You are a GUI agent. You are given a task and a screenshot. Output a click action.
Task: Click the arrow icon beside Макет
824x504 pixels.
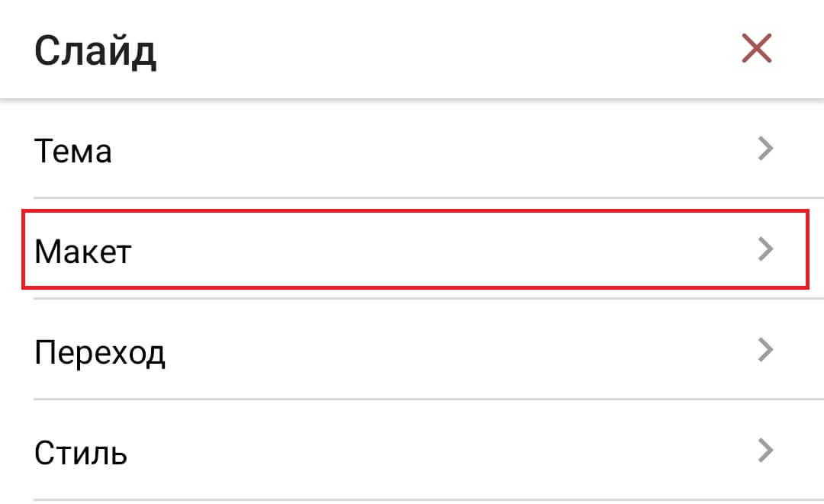(765, 249)
